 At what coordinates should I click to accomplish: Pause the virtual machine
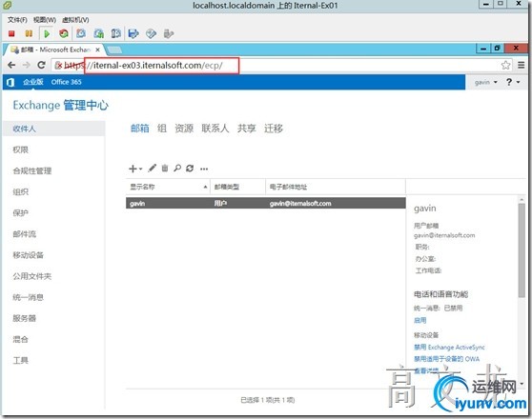(x=29, y=33)
